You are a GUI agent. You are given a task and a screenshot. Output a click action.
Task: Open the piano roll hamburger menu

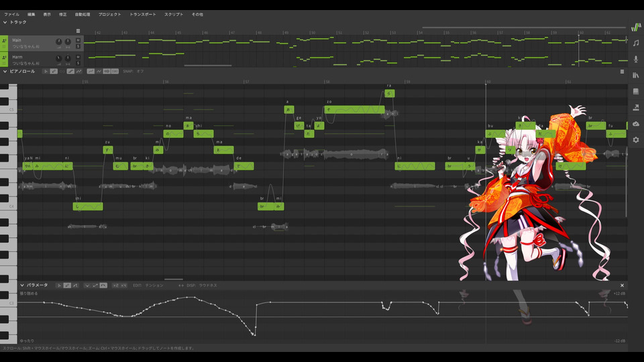(x=622, y=72)
